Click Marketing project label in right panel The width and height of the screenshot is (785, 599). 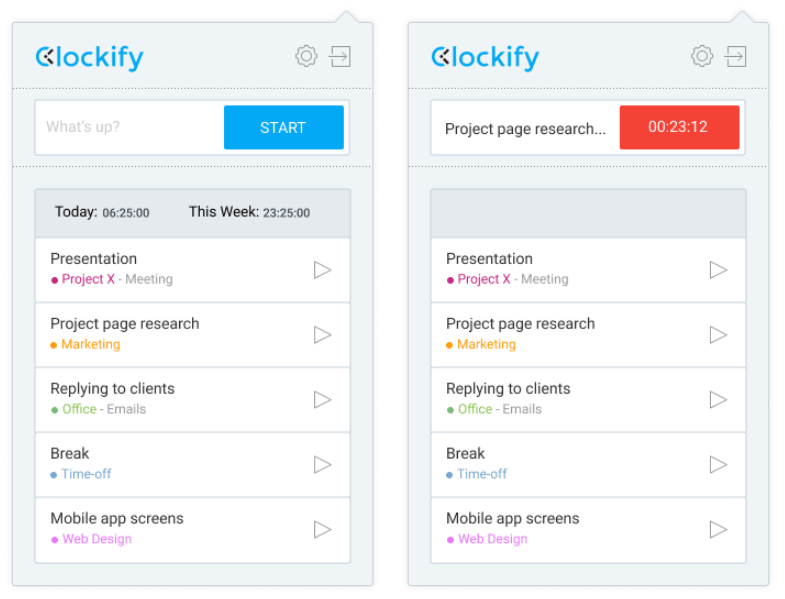pos(486,344)
